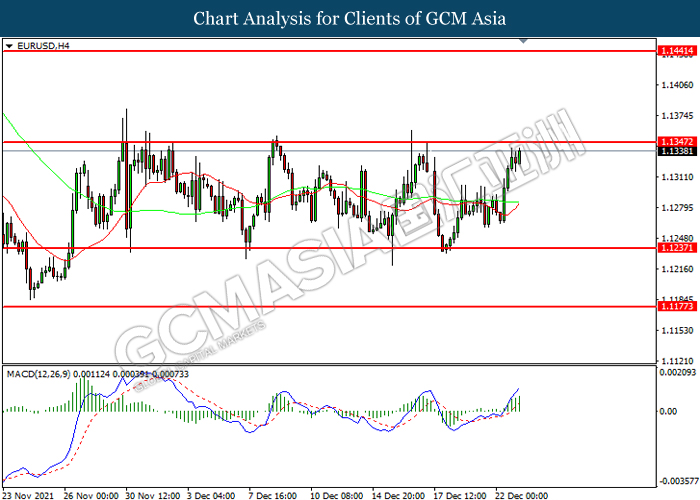The image size is (700, 500).
Task: Click the 1.12160 price axis value
Action: 677,269
